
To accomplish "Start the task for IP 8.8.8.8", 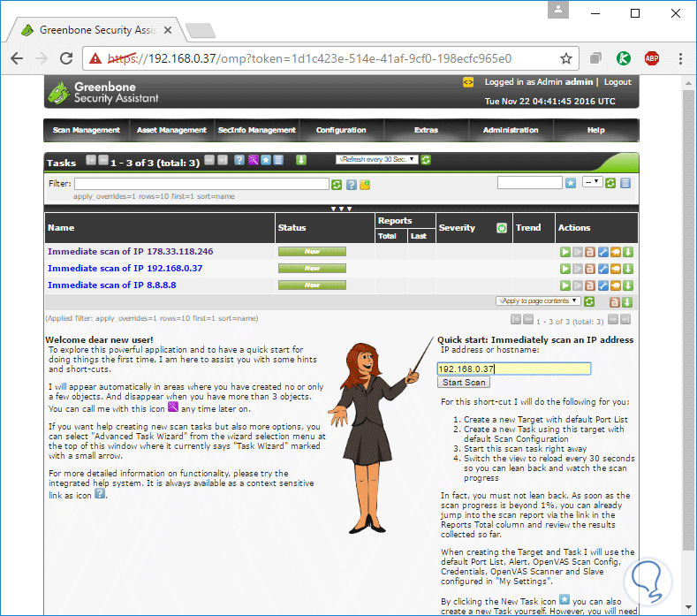I will (x=565, y=285).
